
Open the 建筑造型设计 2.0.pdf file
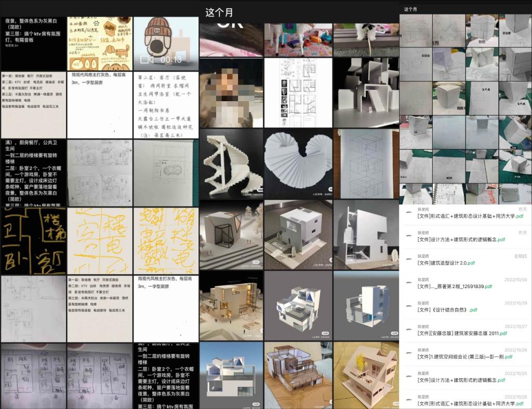click(446, 263)
